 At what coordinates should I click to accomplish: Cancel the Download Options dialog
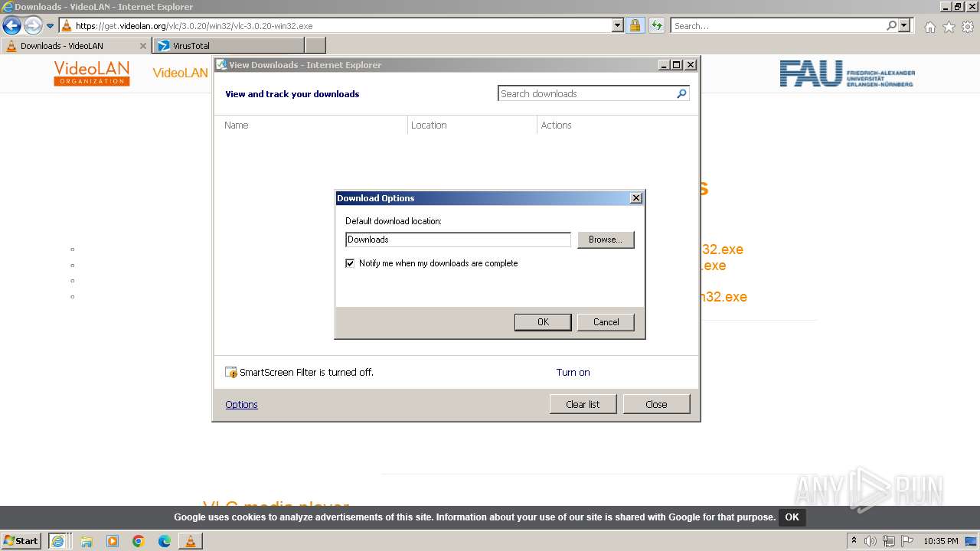[x=606, y=322]
